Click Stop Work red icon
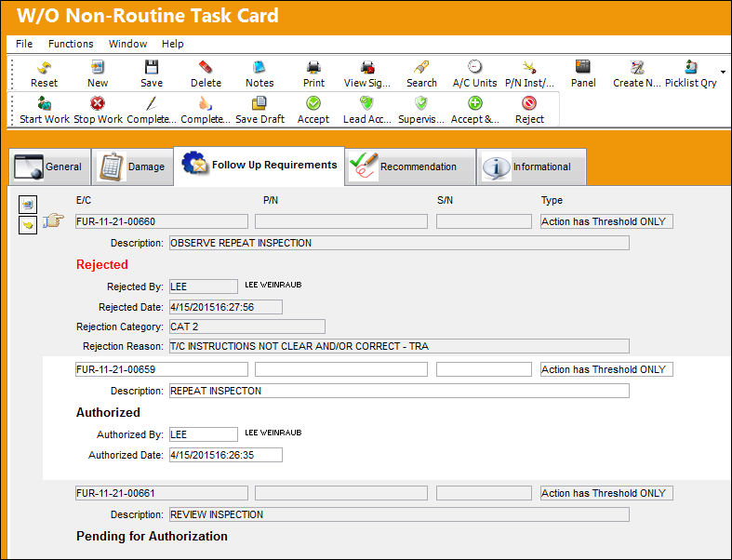This screenshot has width=732, height=560. (97, 103)
